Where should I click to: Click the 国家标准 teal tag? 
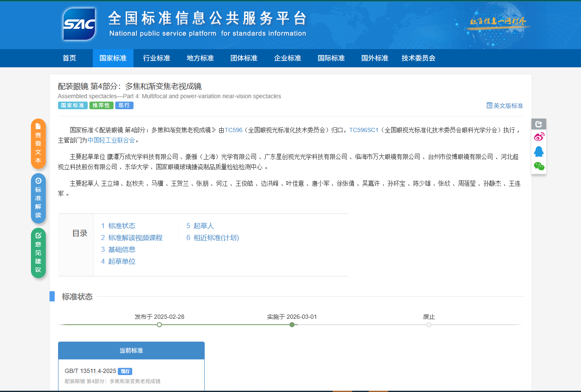73,105
